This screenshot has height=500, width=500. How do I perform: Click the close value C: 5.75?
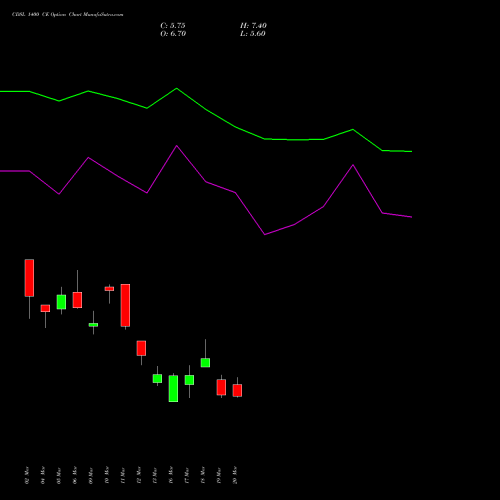(x=173, y=26)
